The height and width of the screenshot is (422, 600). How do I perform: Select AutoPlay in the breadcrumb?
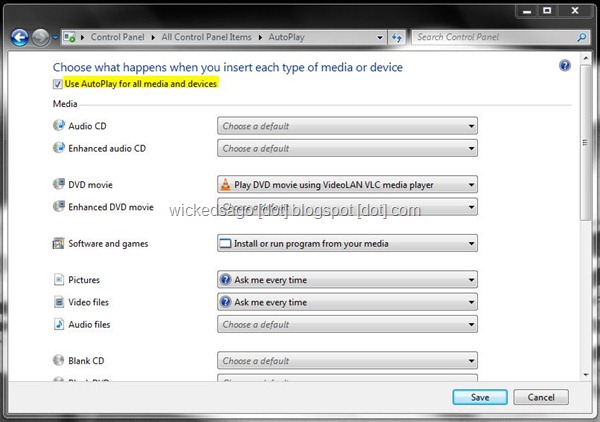click(x=286, y=37)
